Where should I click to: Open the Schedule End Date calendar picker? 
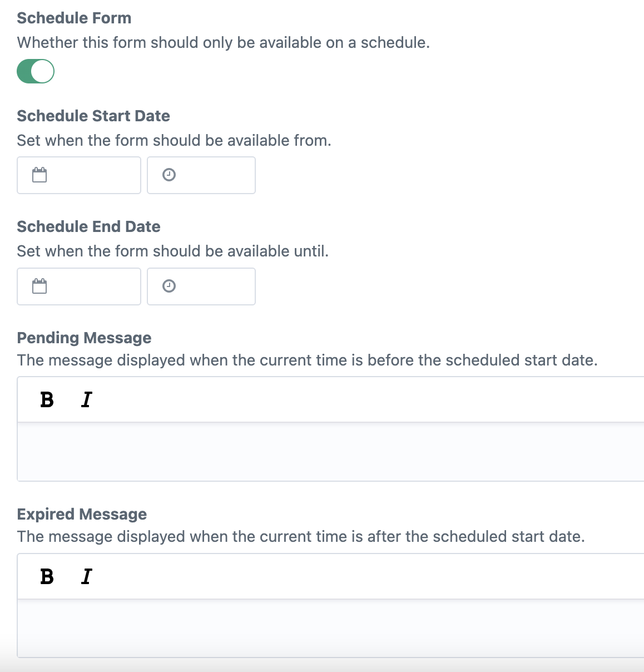point(39,286)
